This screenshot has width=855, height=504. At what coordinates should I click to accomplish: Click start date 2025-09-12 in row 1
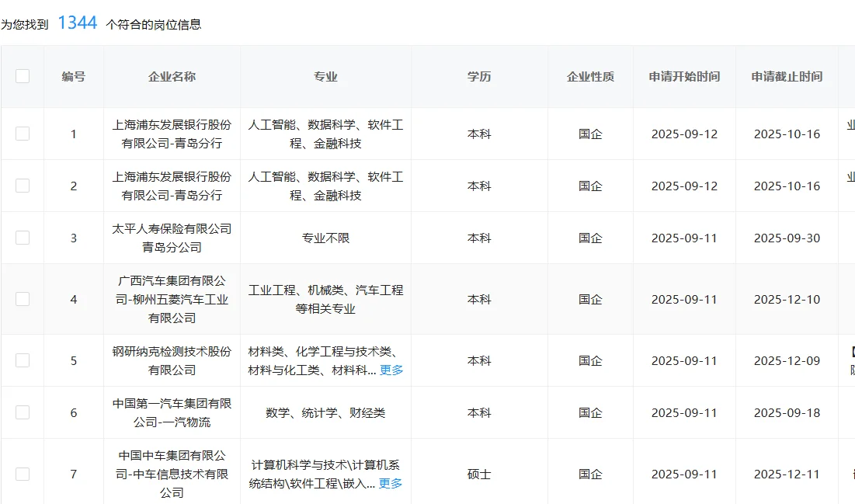click(684, 134)
